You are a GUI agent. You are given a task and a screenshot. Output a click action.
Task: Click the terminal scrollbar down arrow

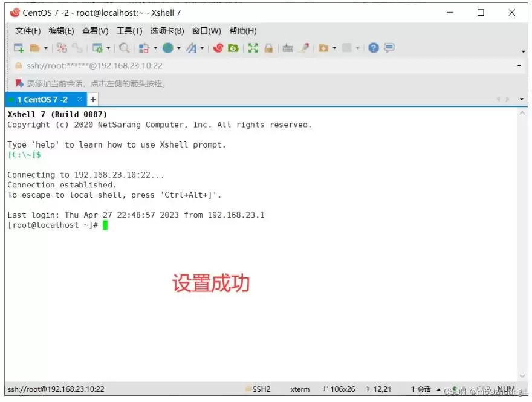click(x=522, y=376)
